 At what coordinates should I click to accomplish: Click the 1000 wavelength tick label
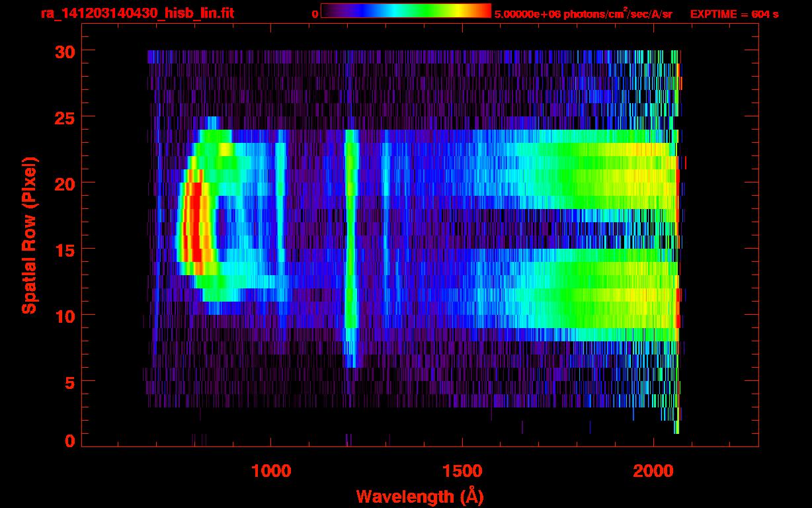(271, 471)
